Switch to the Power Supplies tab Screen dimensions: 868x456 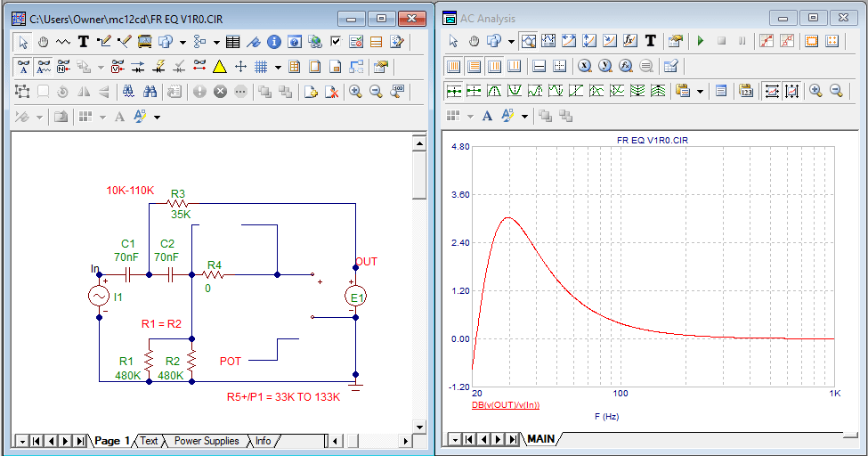[x=207, y=441]
